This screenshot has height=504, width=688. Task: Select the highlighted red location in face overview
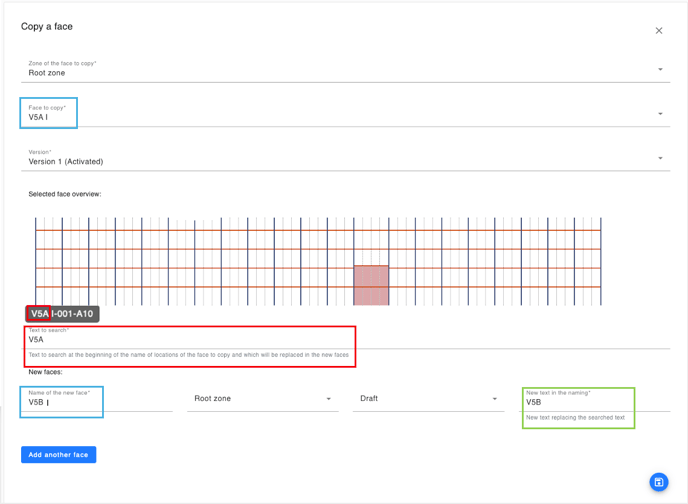click(x=371, y=285)
